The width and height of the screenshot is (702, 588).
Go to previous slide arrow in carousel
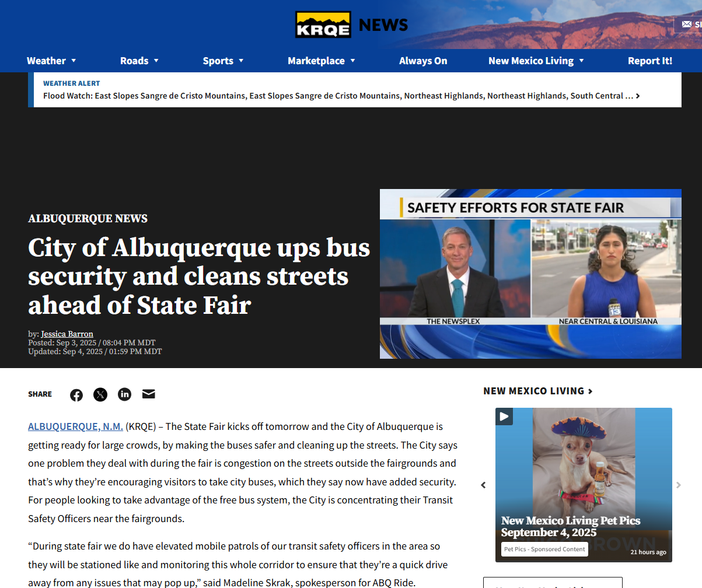(x=483, y=485)
